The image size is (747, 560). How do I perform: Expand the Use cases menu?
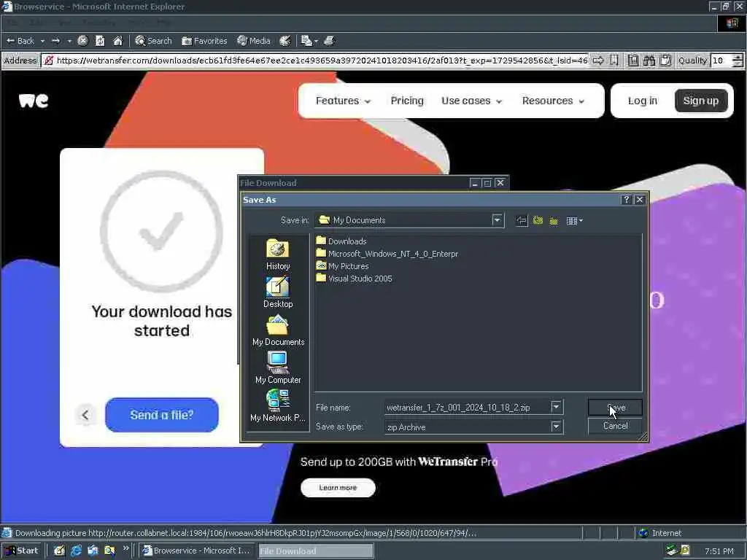(x=472, y=101)
